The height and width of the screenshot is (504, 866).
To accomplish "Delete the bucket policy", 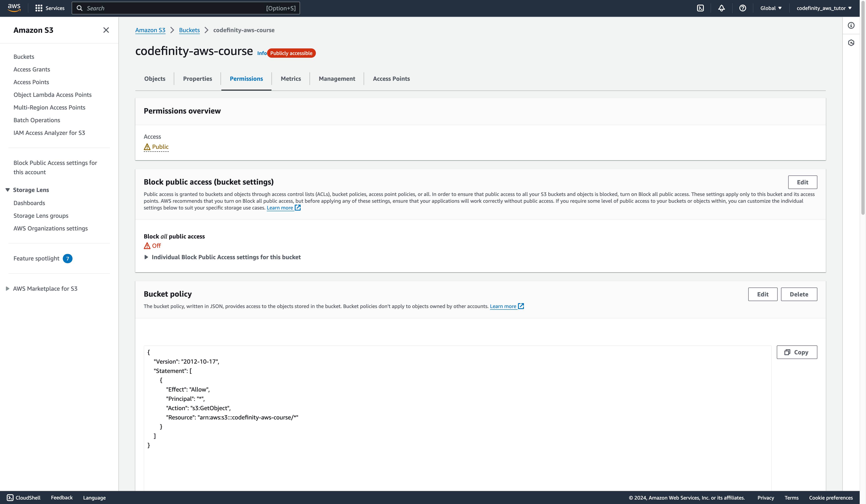I will coord(799,294).
